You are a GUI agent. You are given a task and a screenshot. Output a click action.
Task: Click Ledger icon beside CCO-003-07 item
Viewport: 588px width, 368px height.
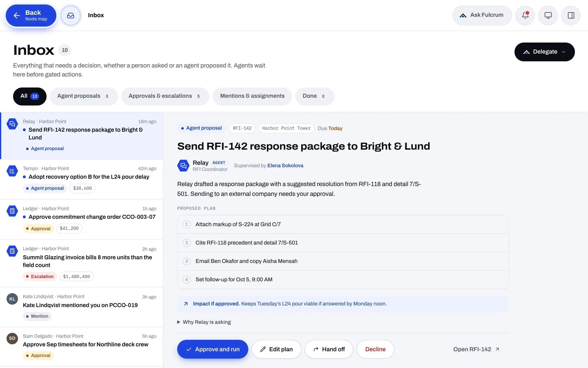coord(12,211)
